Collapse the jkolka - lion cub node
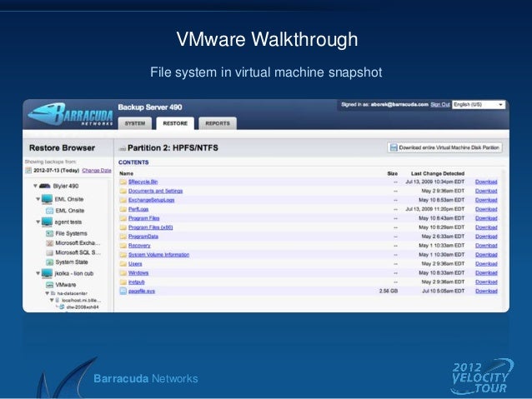 click(x=38, y=273)
